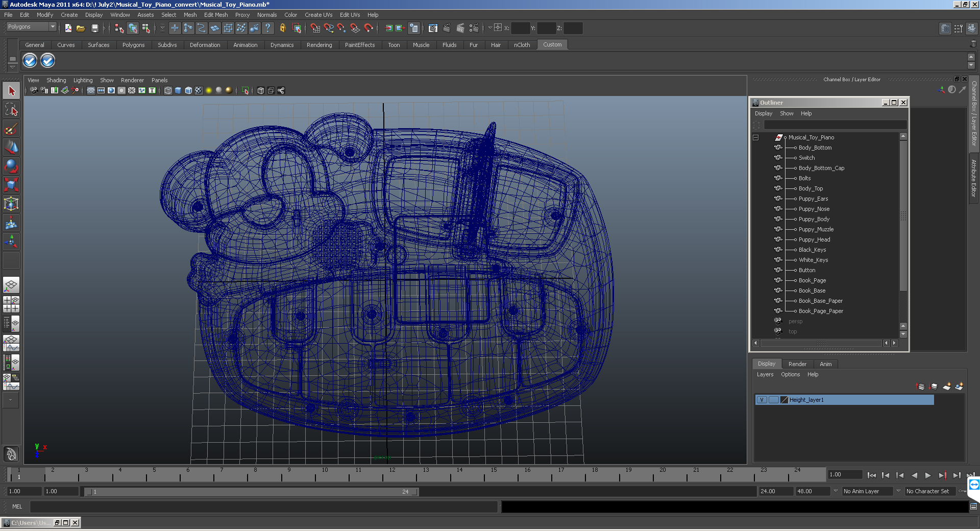This screenshot has height=531, width=980.
Task: Select Puppy_Head in the Outliner
Action: [814, 239]
